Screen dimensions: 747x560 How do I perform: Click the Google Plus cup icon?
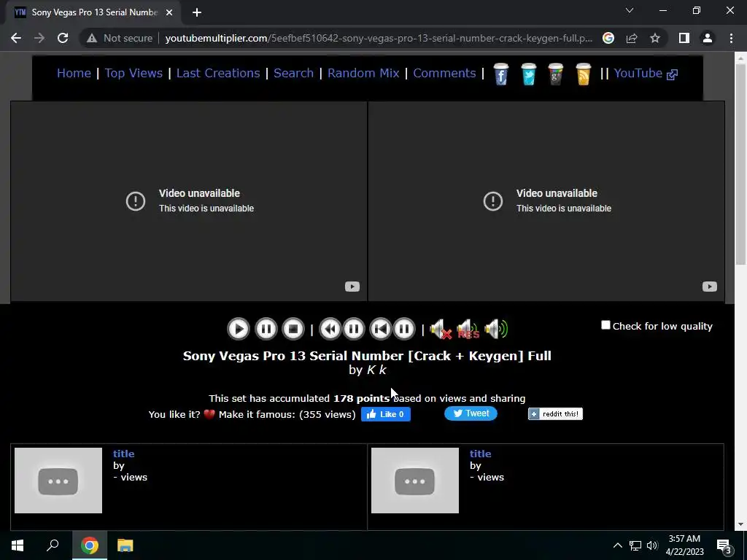(x=555, y=74)
